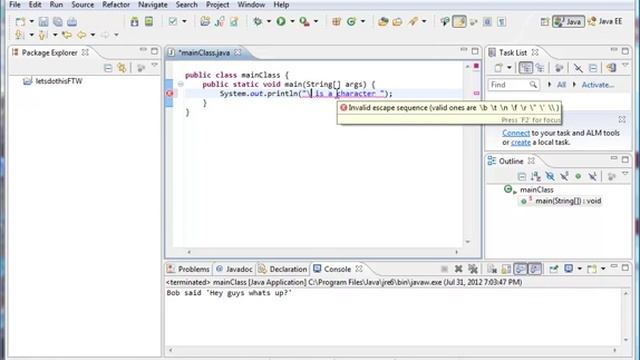Collapse the main method fold marker
This screenshot has width=640, height=360.
click(x=180, y=84)
